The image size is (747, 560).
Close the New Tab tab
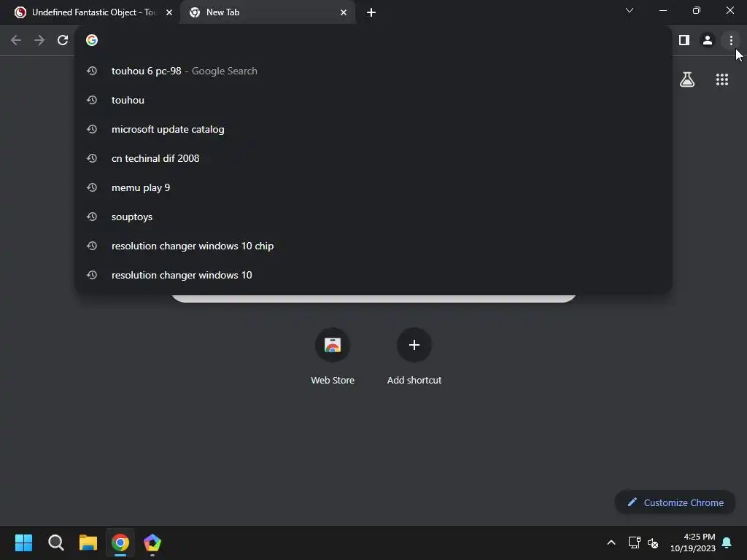(x=344, y=12)
